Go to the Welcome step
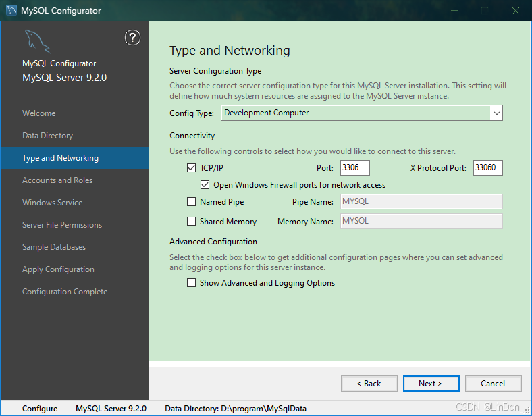The height and width of the screenshot is (416, 532). point(39,113)
